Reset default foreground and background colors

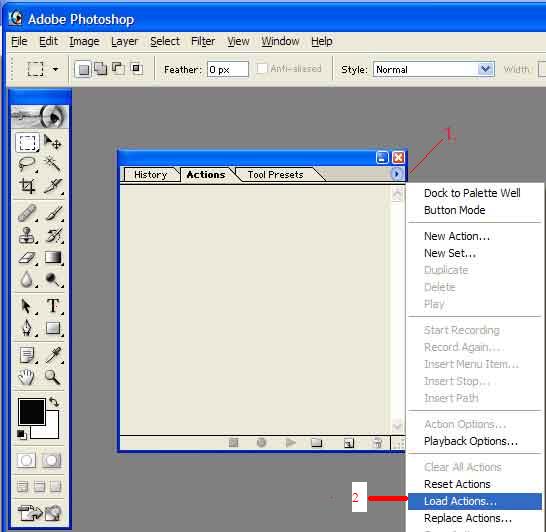[x=22, y=434]
